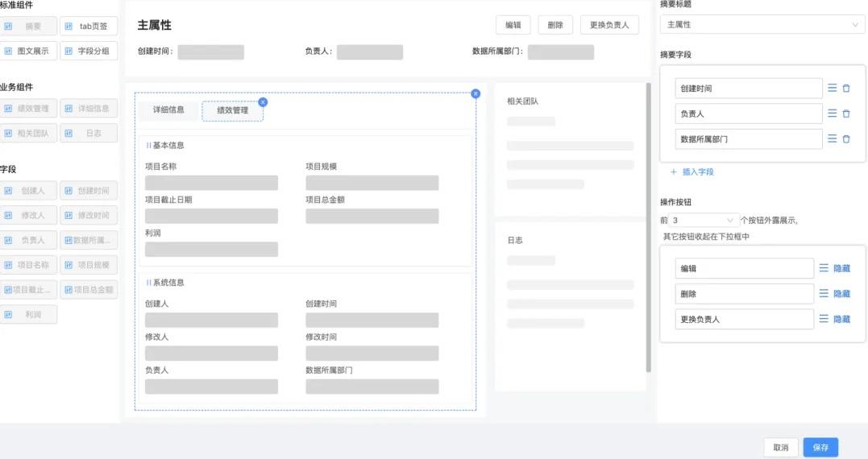Click the reorder handle icon beside 编辑 button row

point(824,268)
